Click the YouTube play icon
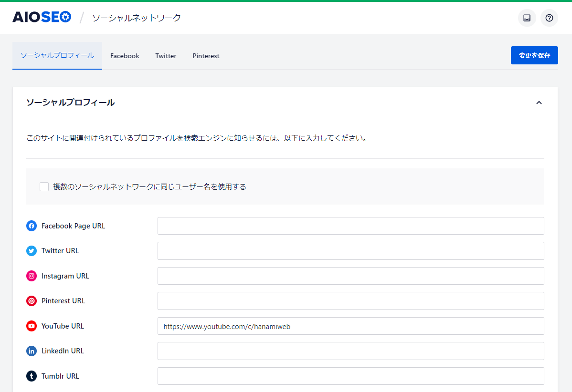 pyautogui.click(x=32, y=326)
